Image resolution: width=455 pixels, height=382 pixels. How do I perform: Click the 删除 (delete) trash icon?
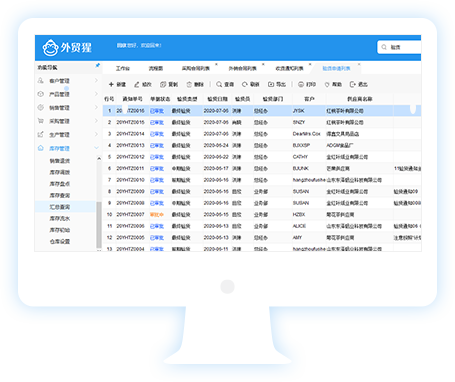coord(189,84)
